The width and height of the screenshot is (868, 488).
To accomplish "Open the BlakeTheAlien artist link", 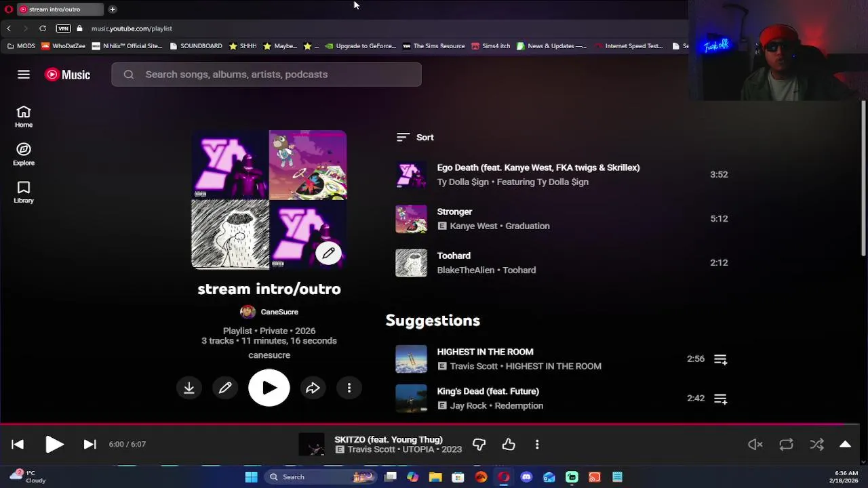I will tap(465, 270).
